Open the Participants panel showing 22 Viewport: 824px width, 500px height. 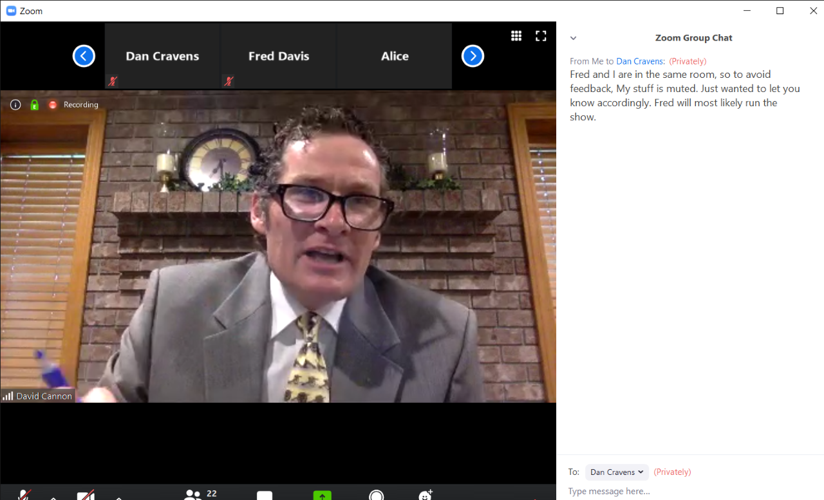193,494
